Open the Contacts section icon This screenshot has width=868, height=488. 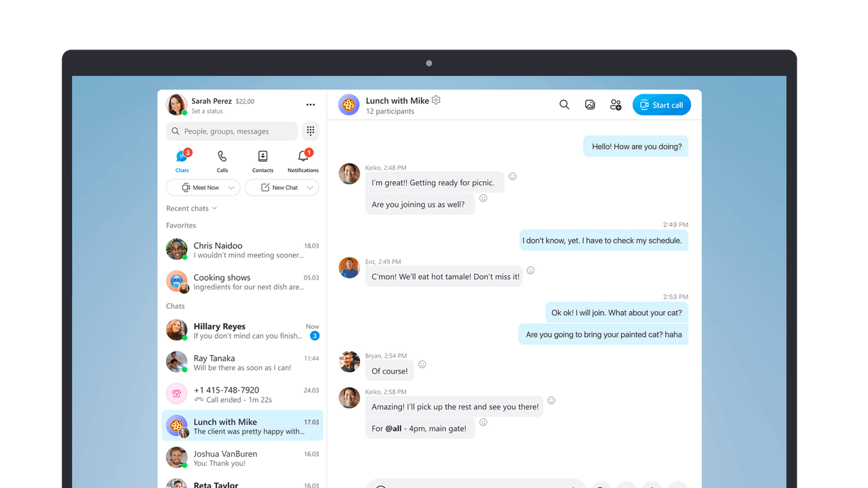coord(262,155)
